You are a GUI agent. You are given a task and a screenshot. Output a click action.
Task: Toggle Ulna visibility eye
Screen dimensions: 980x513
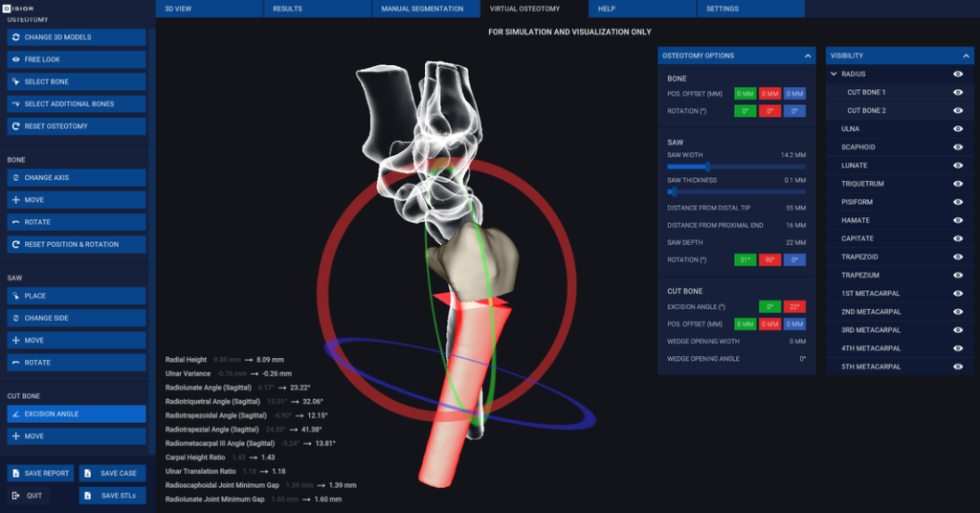pos(958,128)
